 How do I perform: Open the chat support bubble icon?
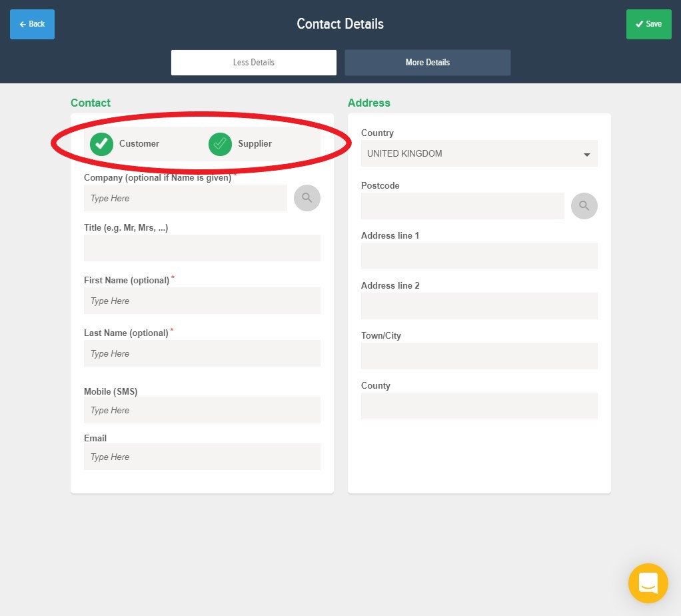tap(648, 583)
